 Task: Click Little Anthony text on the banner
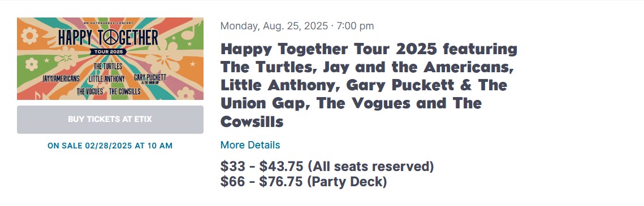pos(106,78)
